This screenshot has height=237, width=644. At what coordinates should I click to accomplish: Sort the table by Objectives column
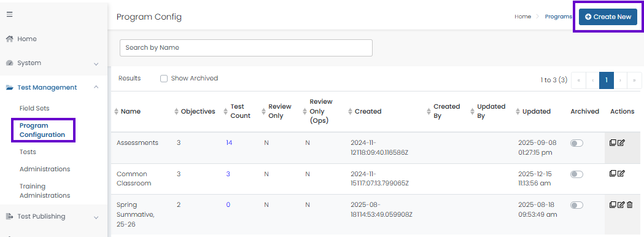tap(177, 111)
